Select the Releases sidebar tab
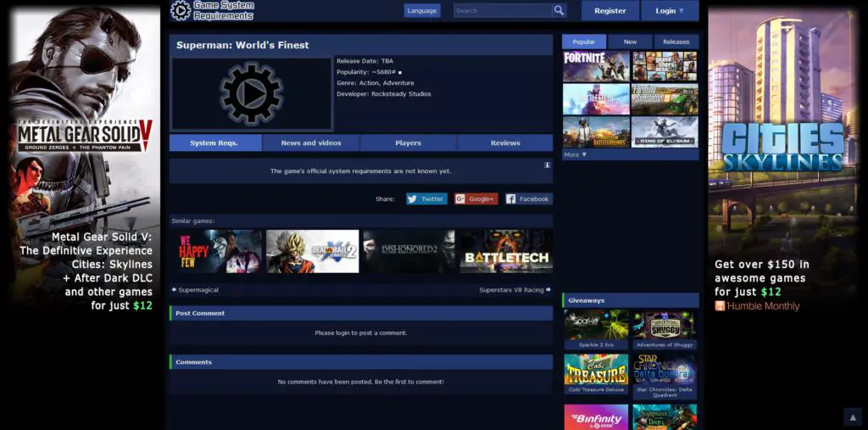Image resolution: width=868 pixels, height=430 pixels. pos(676,42)
